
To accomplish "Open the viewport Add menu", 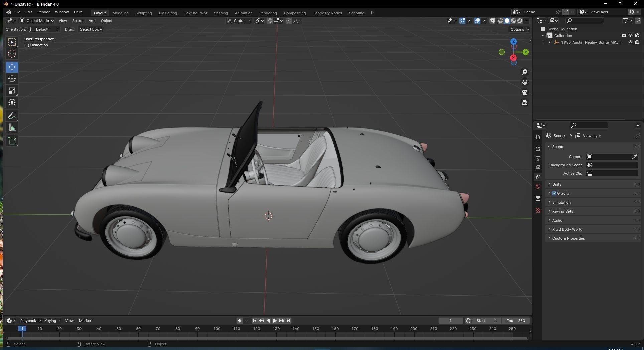I will click(x=92, y=21).
